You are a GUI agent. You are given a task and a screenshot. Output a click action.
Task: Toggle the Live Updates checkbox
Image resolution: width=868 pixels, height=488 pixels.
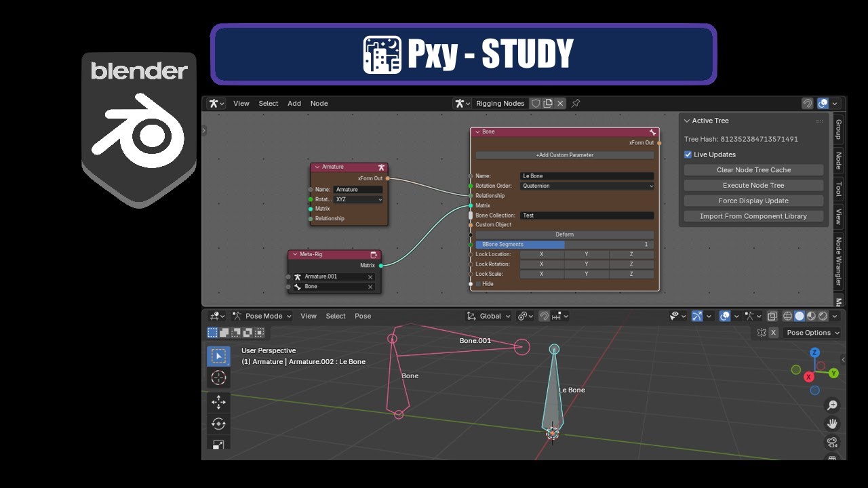coord(688,155)
